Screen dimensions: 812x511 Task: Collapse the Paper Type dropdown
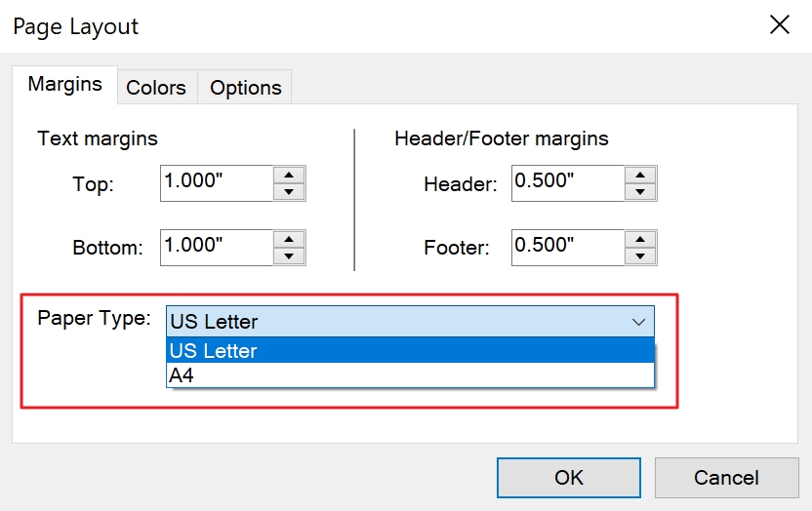638,322
